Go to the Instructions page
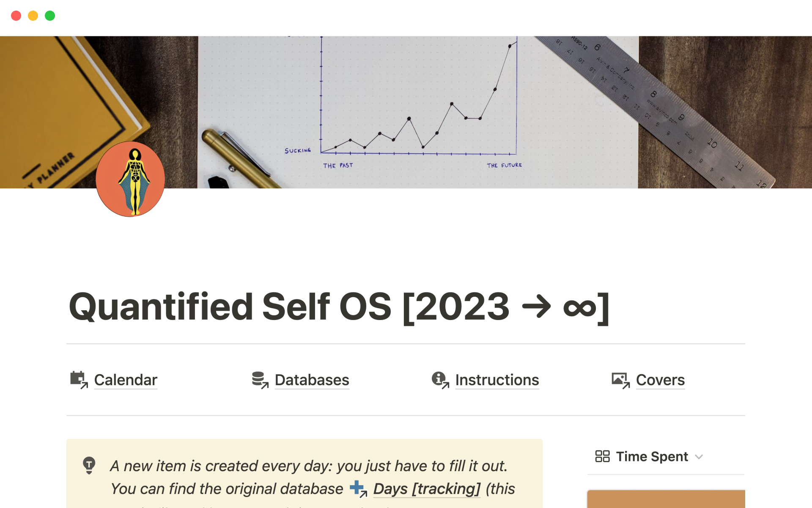Viewport: 812px width, 508px height. [x=497, y=380]
